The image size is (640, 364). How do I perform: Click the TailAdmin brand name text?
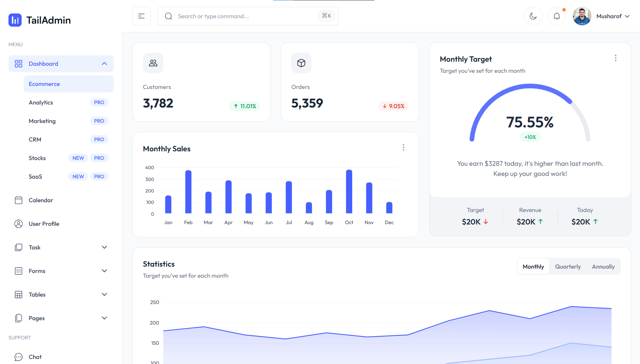tap(49, 20)
